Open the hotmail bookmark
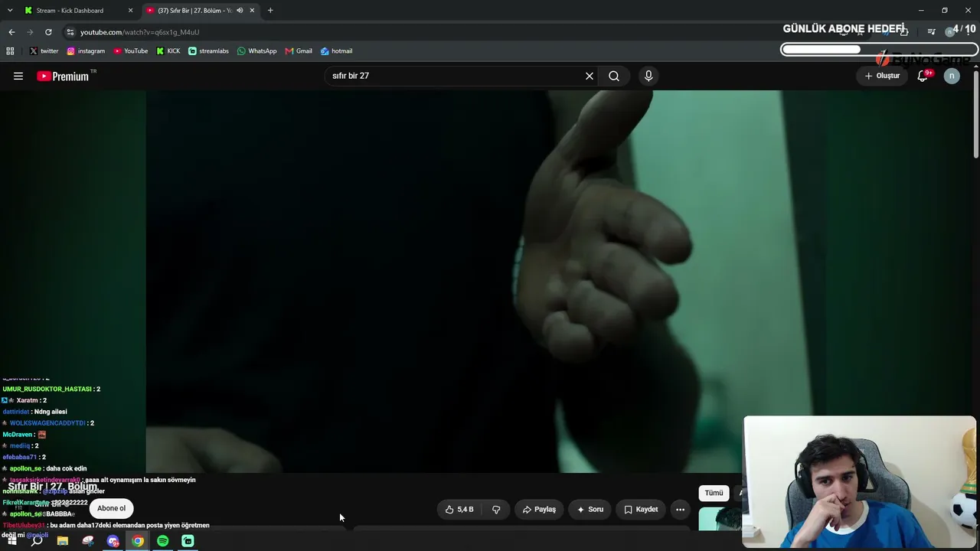 point(336,51)
